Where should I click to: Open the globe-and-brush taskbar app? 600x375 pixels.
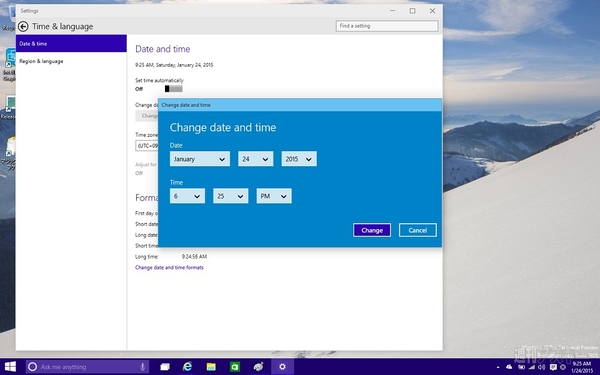258,367
